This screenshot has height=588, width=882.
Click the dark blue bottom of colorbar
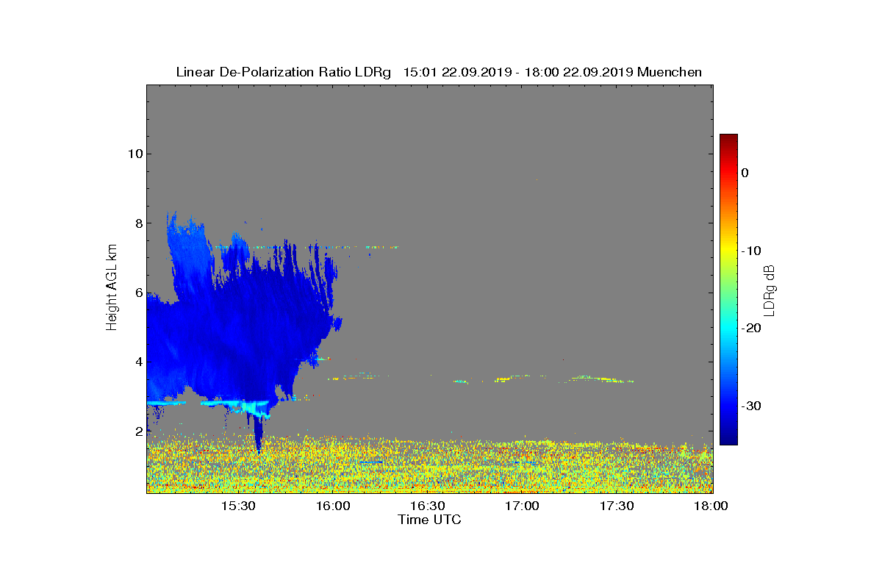coord(728,440)
